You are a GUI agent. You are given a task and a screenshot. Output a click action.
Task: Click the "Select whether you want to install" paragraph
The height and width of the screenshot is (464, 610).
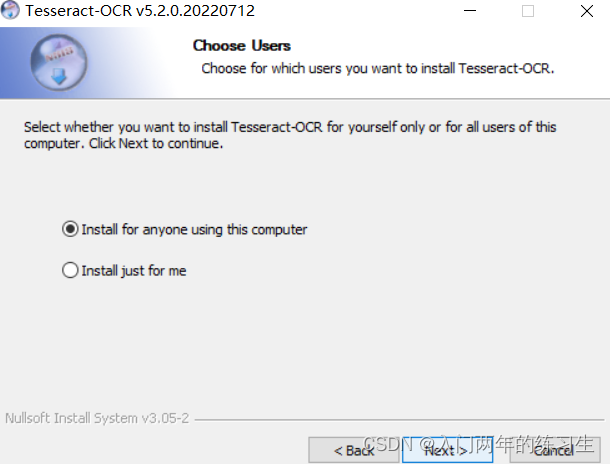coord(290,135)
